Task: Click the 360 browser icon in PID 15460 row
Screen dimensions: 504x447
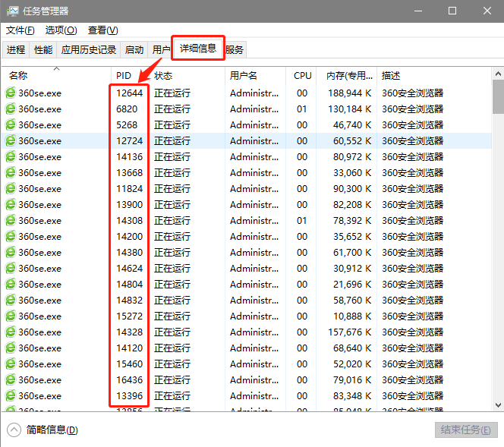Action: coord(11,364)
